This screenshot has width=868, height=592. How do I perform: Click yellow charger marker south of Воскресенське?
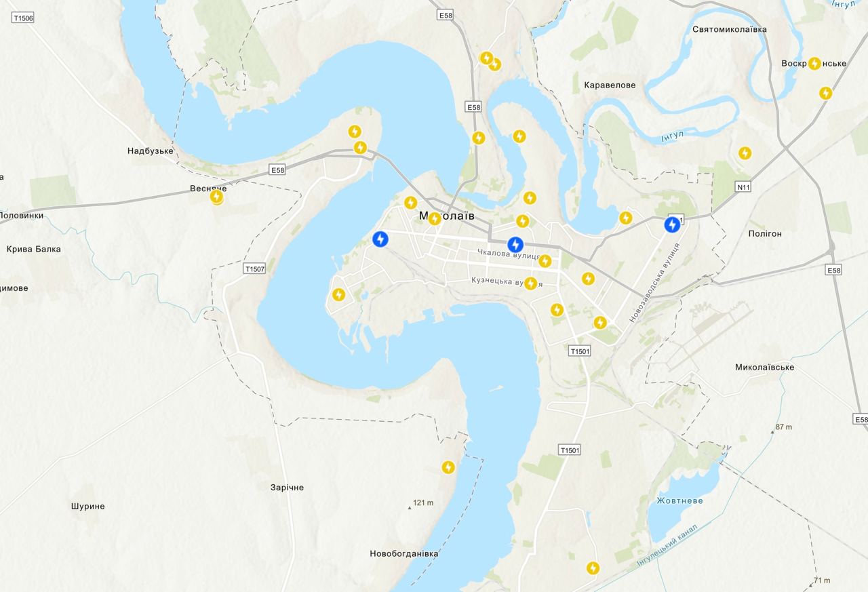pyautogui.click(x=825, y=93)
